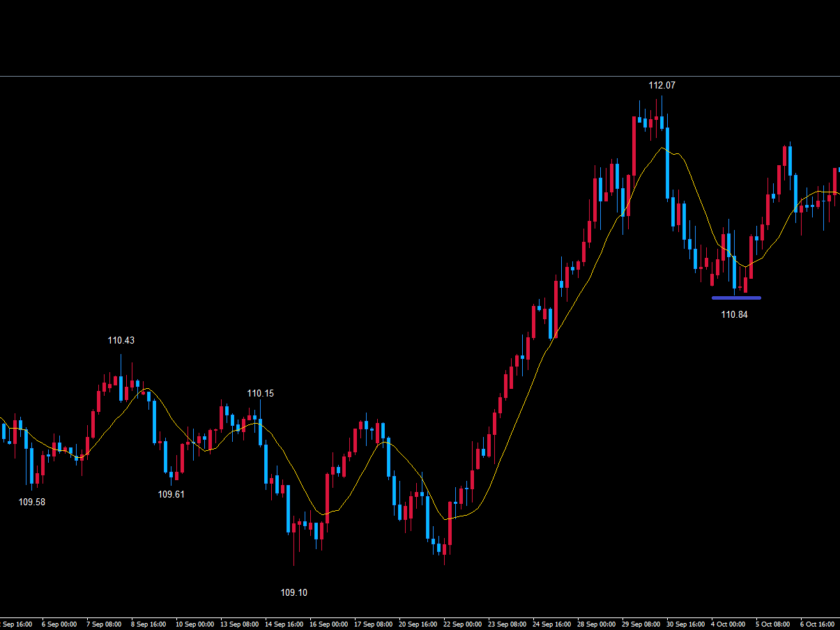Click the 110.15 price label
This screenshot has height=630, width=840.
(261, 394)
